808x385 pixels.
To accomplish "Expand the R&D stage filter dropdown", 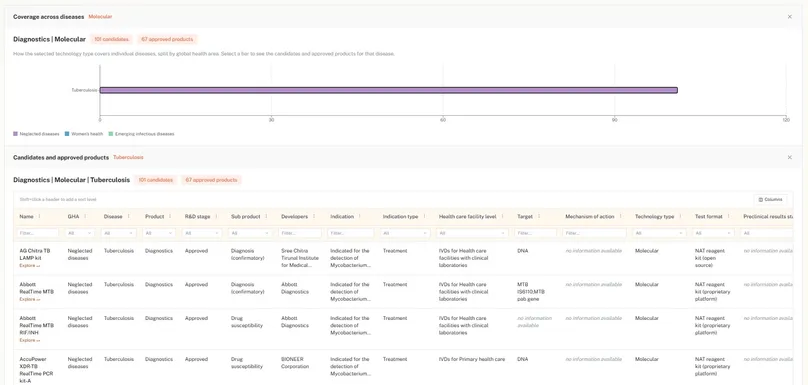I will [x=203, y=233].
